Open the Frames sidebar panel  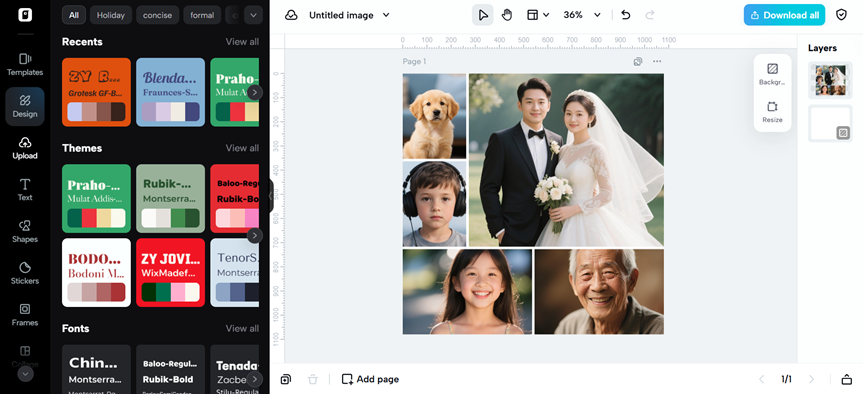(25, 315)
